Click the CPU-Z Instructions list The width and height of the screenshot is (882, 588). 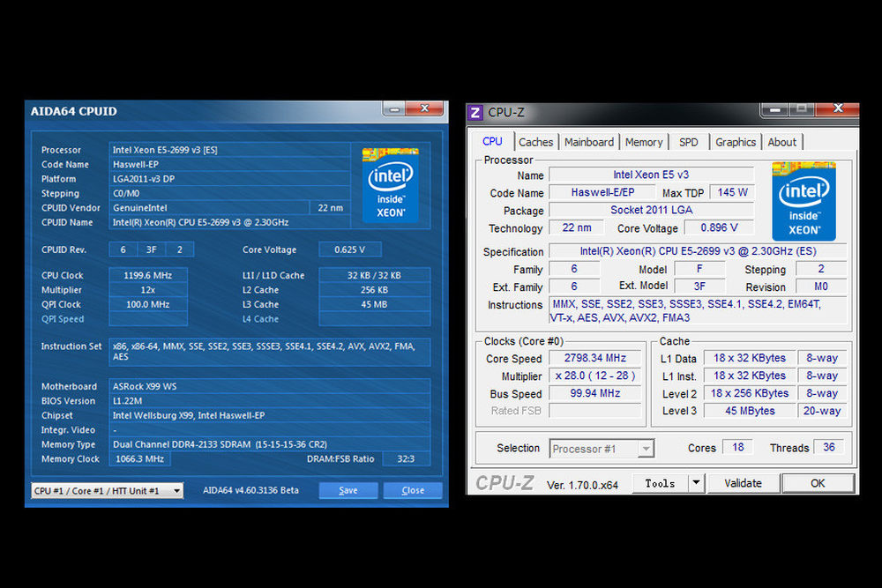(x=698, y=311)
